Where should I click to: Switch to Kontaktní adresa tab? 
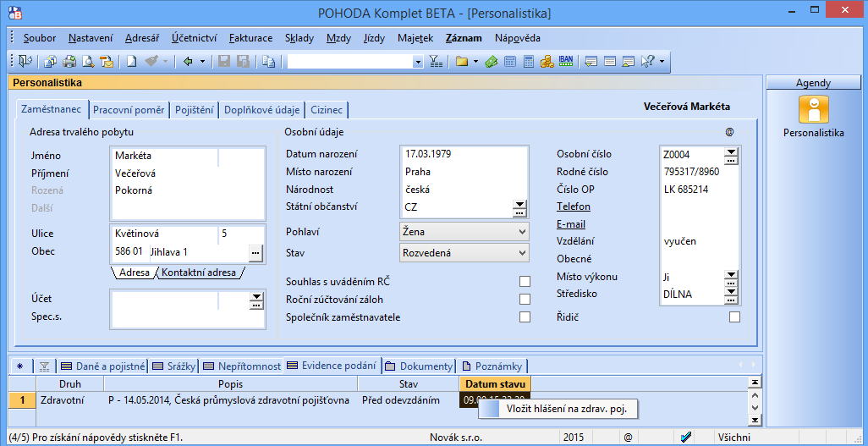pos(199,273)
